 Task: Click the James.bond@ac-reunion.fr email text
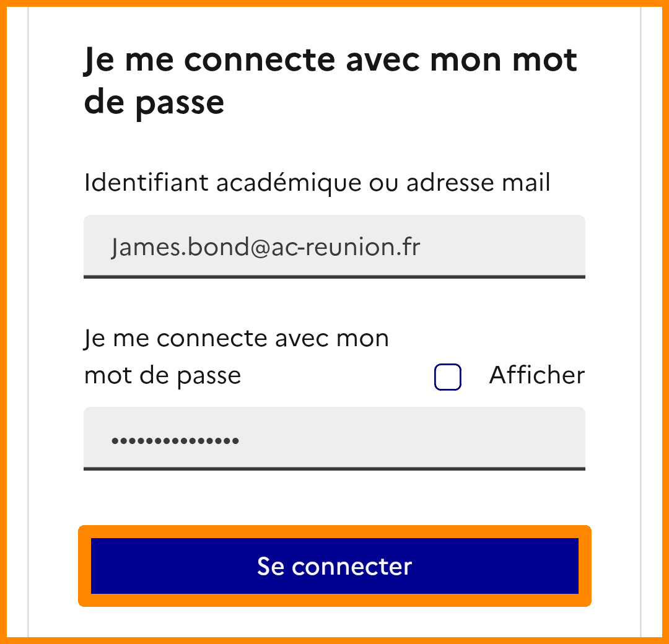coord(266,247)
